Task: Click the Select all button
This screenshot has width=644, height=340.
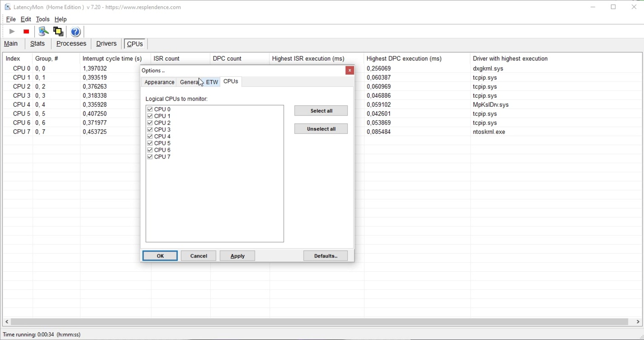Action: coord(321,110)
